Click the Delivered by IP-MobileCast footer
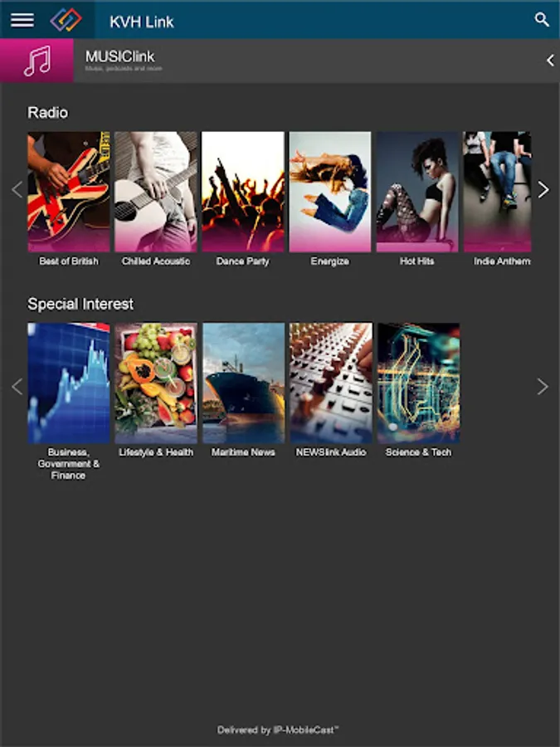This screenshot has height=747, width=560. tap(278, 730)
